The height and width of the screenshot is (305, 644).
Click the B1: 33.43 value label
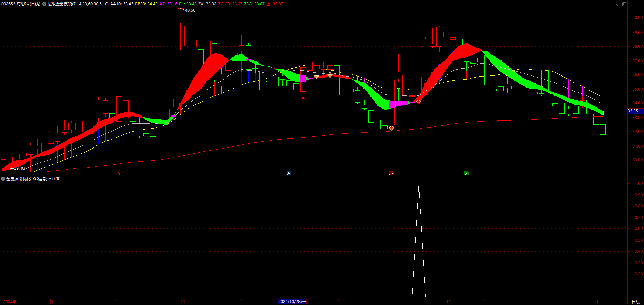pos(188,4)
